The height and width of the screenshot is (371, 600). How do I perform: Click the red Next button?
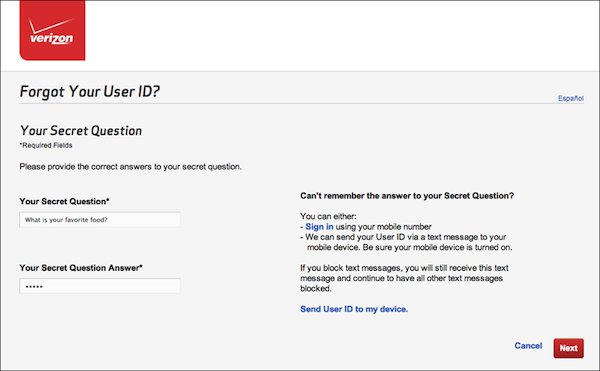pyautogui.click(x=568, y=348)
